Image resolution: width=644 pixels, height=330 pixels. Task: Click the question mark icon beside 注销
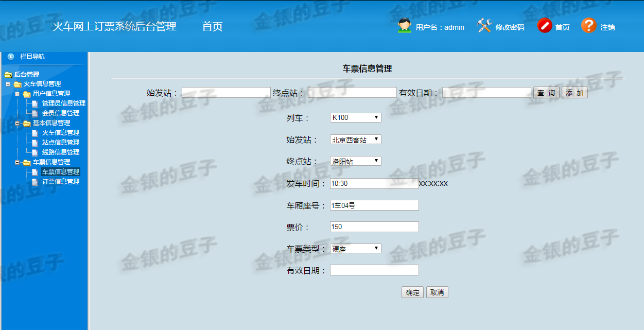tap(588, 25)
